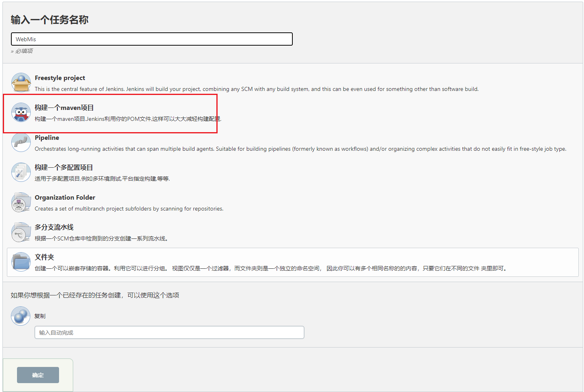Click the Pipeline pipe icon
The height and width of the screenshot is (392, 584).
(x=21, y=142)
